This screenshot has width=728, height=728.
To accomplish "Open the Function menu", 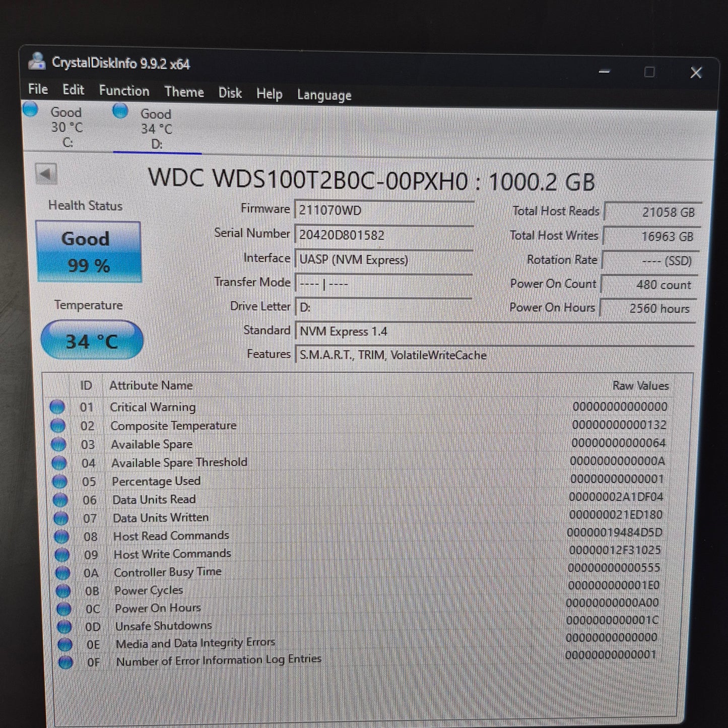I will (x=124, y=91).
